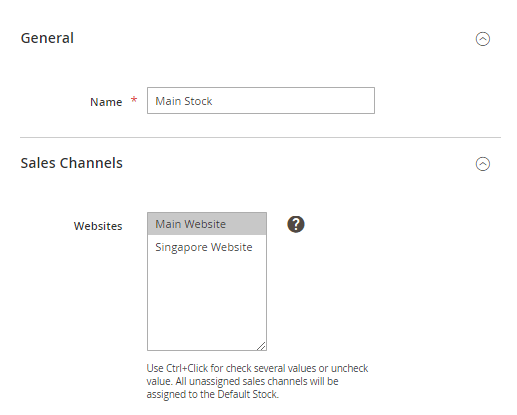Click the resize grip of Websites list
517x415 pixels.
[x=261, y=346]
